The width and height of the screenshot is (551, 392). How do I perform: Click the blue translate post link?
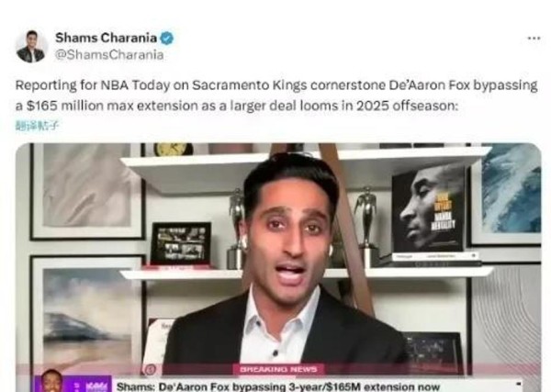click(37, 126)
